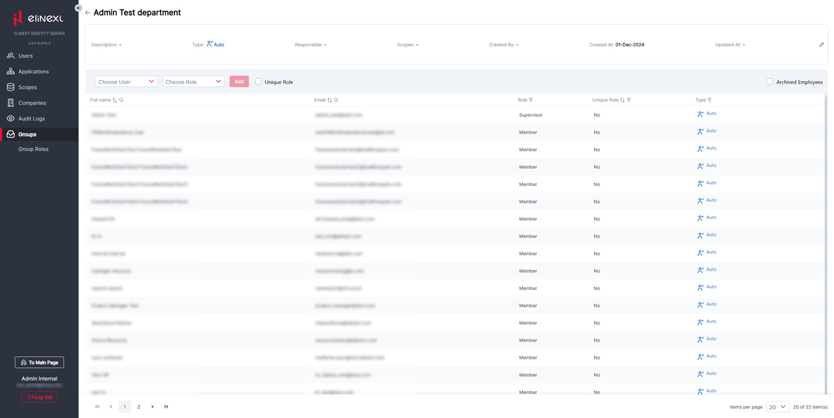Navigate to Companies in the sidebar
This screenshot has width=834, height=418.
[31, 103]
